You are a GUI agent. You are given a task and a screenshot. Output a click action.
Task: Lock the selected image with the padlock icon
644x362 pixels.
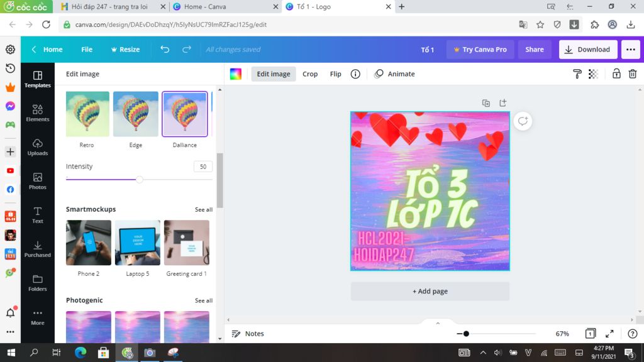[613, 74]
